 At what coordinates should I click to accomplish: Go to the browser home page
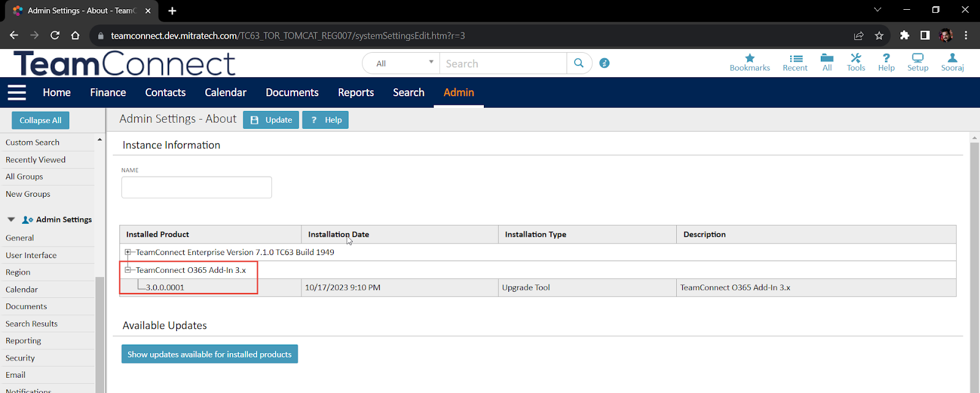(75, 36)
